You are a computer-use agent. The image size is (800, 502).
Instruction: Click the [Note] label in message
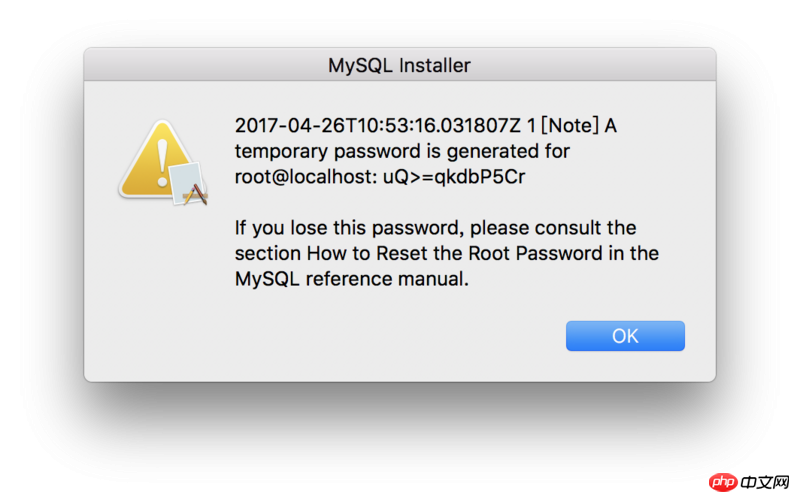[569, 126]
